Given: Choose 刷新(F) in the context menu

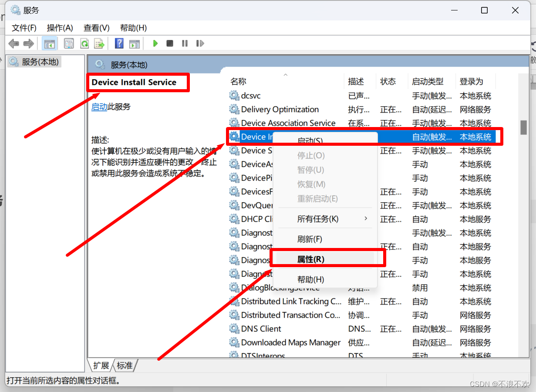Looking at the screenshot, I should click(x=325, y=239).
